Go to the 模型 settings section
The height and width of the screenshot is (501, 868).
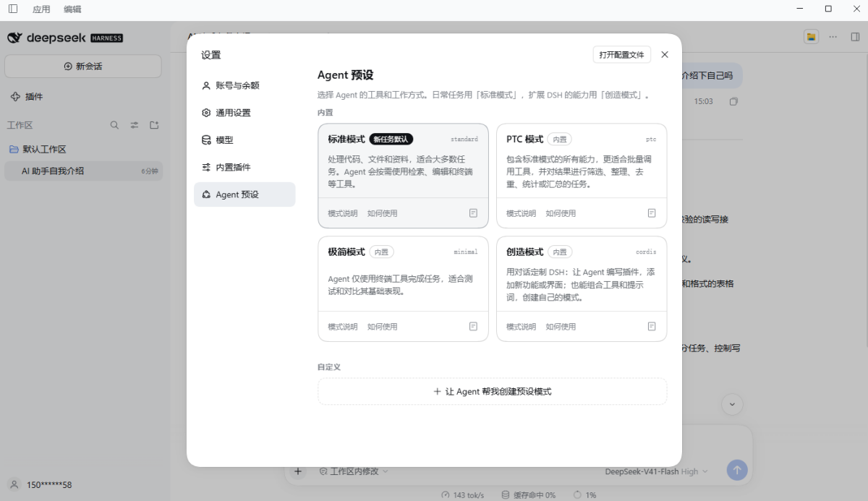244,140
